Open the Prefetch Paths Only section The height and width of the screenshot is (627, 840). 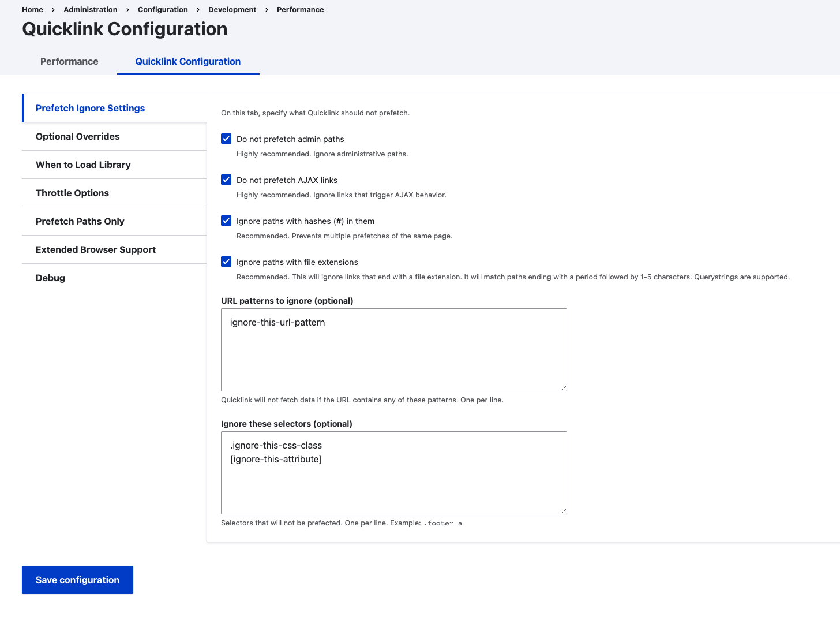(x=80, y=221)
